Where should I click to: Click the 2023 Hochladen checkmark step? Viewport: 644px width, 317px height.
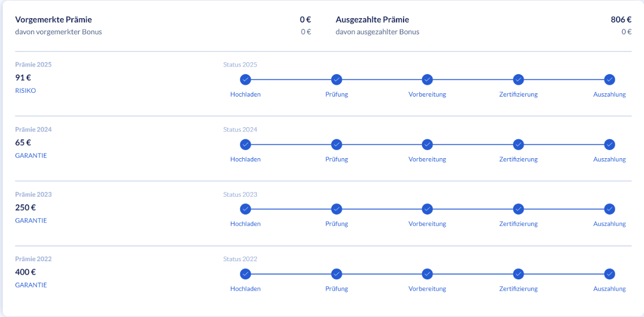point(245,209)
